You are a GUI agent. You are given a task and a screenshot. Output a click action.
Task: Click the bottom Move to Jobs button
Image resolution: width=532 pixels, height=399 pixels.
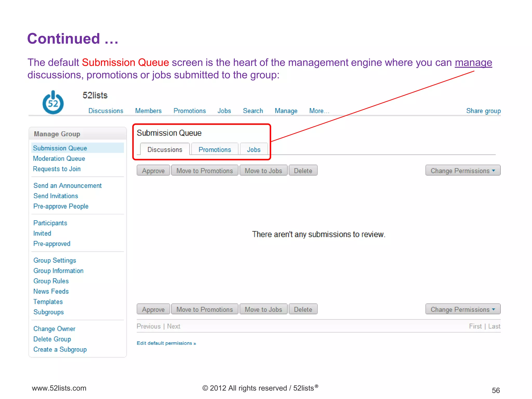[263, 309]
